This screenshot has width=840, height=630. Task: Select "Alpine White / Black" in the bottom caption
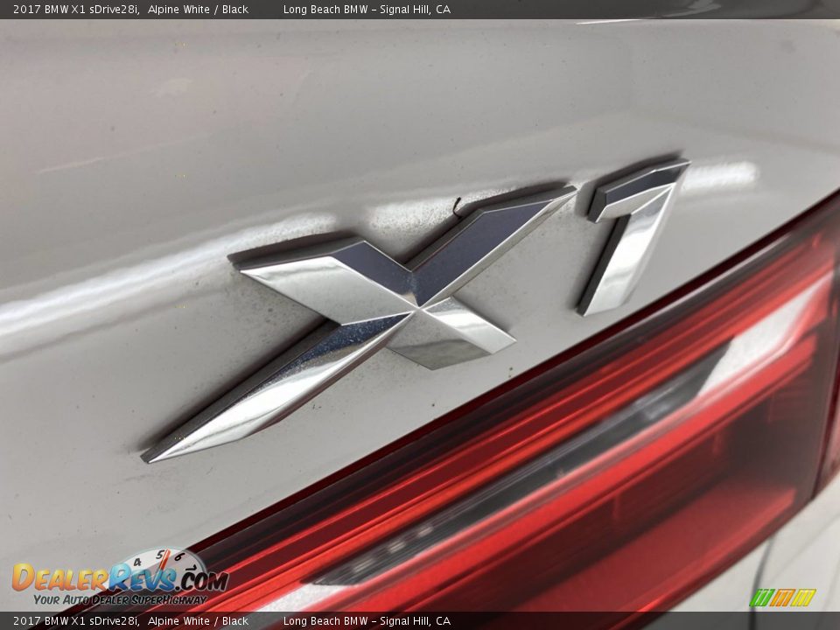click(x=199, y=621)
